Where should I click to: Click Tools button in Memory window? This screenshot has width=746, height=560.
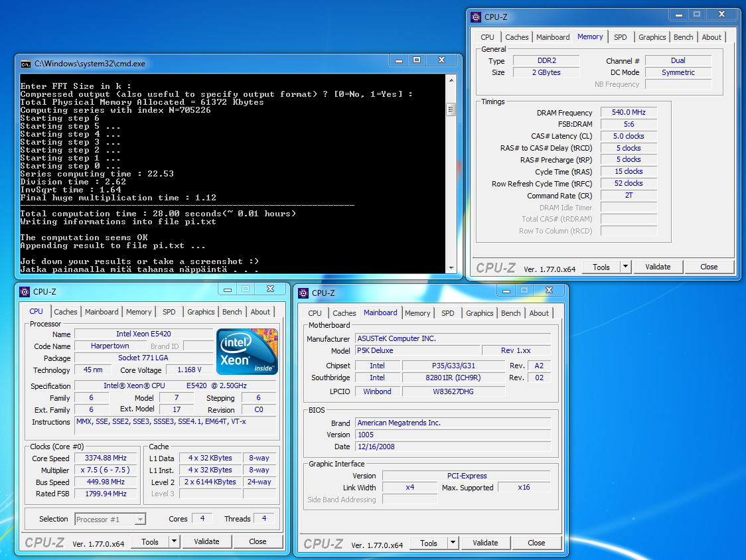click(601, 267)
